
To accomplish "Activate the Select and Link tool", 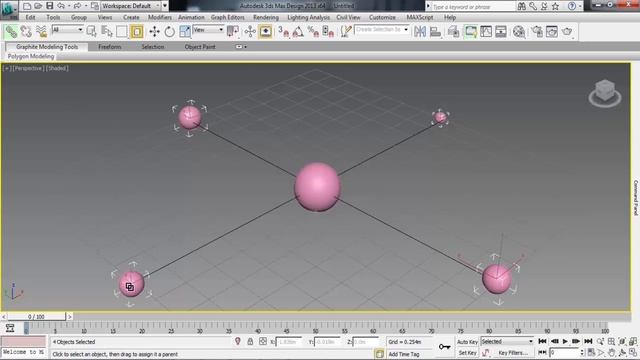I will point(11,31).
